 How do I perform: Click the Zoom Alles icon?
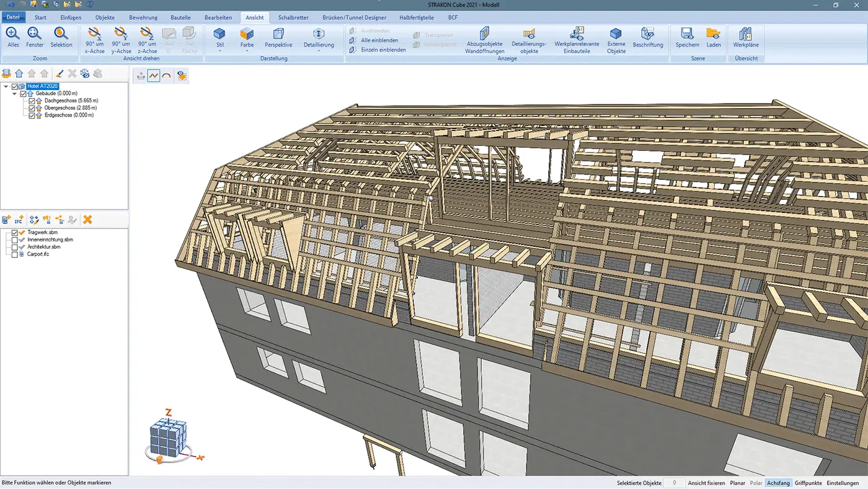click(x=13, y=35)
